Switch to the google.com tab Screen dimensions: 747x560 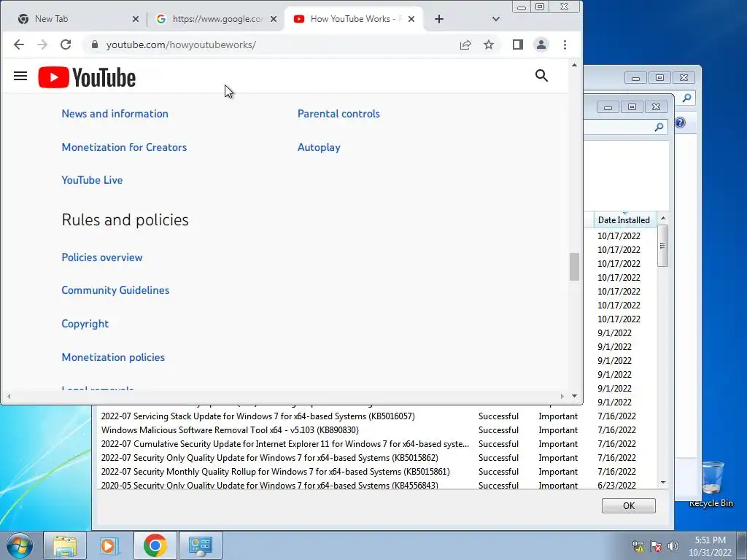(216, 19)
